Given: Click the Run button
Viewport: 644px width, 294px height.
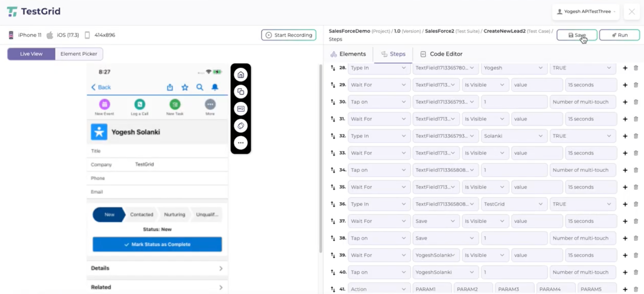Looking at the screenshot, I should coord(619,35).
